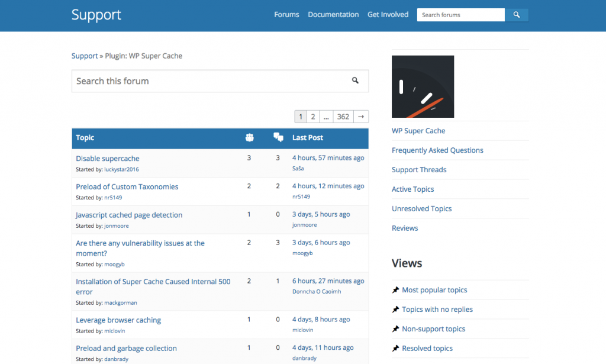The width and height of the screenshot is (606, 364).
Task: Click the WP Super Cache speedometer logo
Action: pos(423,86)
